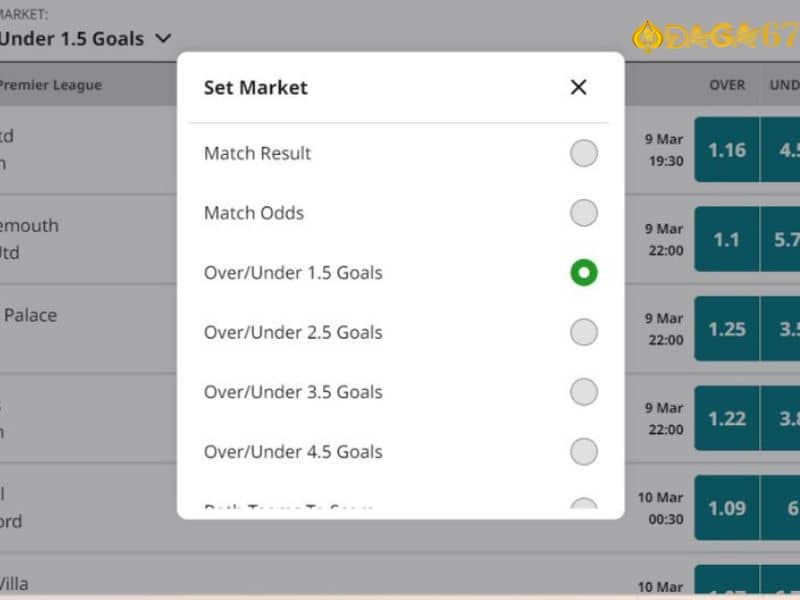Click the Premier League header label
The height and width of the screenshot is (600, 800).
[51, 85]
